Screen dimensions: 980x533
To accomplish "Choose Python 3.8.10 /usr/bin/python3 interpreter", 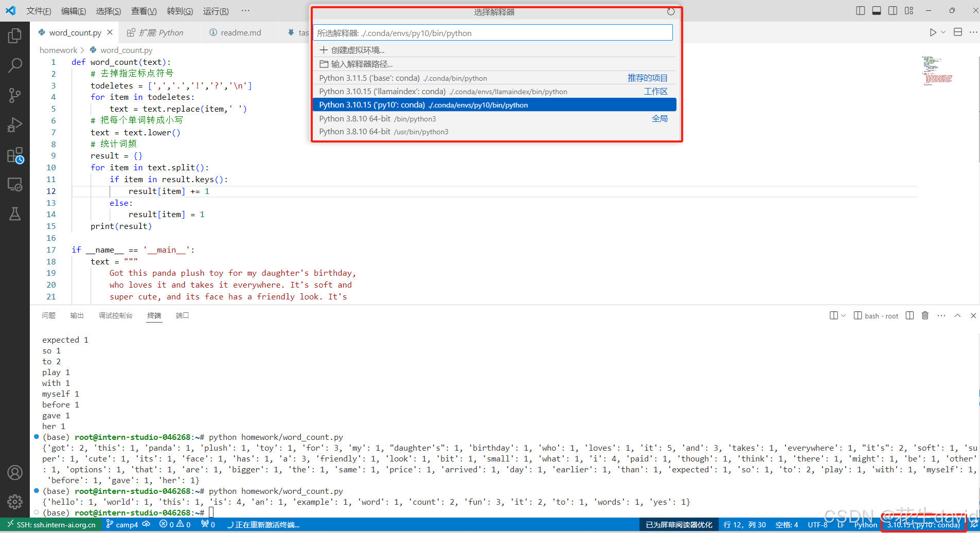I will pos(494,132).
